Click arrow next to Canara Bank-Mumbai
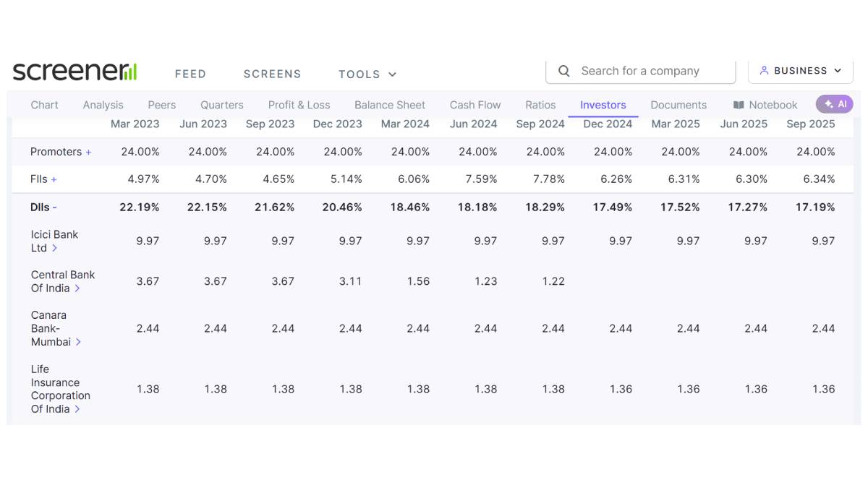The height and width of the screenshot is (488, 868). tap(78, 342)
